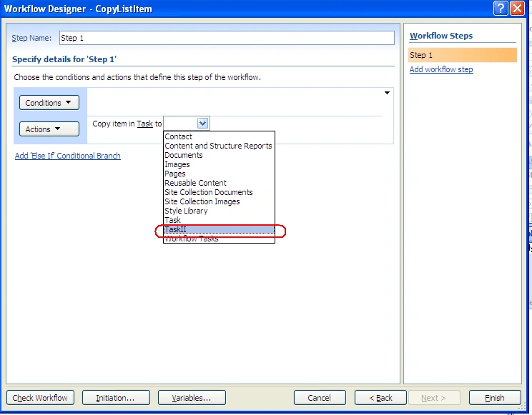Select Style Library in the list
The image size is (532, 415).
[x=219, y=211]
